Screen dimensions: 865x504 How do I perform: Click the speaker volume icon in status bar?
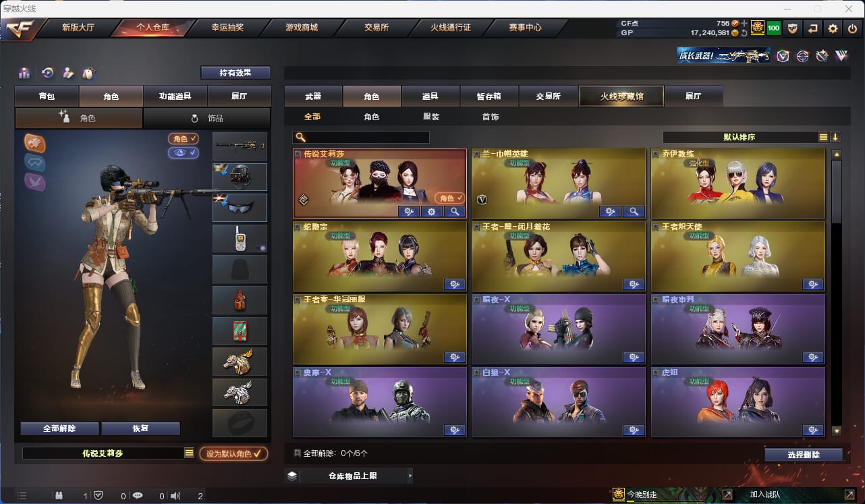coord(175,496)
